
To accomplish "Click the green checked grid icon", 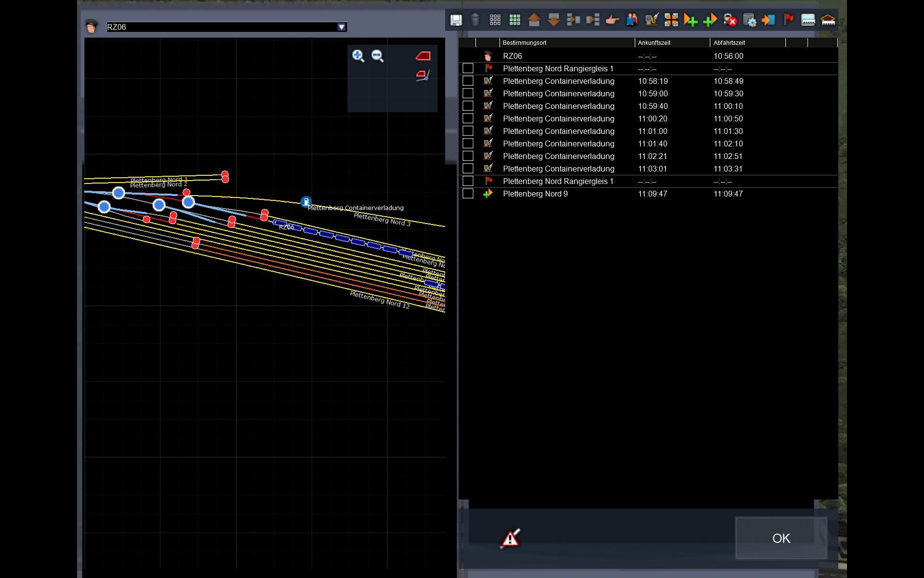I will coord(514,20).
